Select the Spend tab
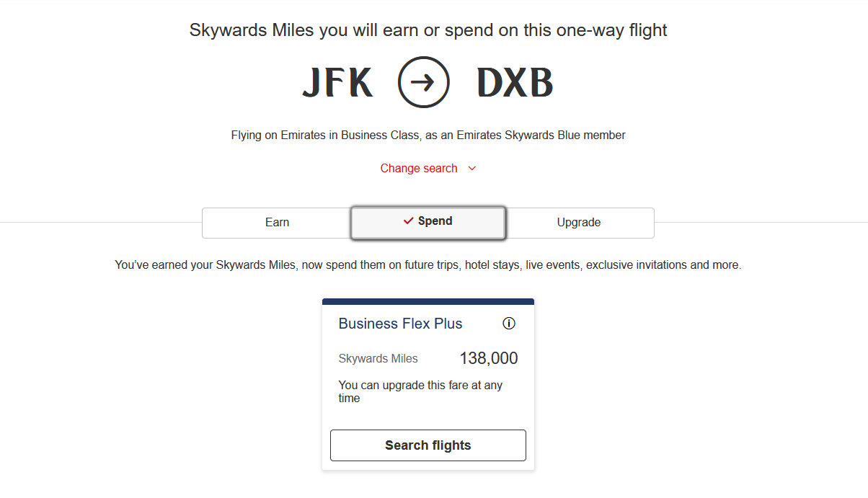The height and width of the screenshot is (498, 868). coord(428,222)
